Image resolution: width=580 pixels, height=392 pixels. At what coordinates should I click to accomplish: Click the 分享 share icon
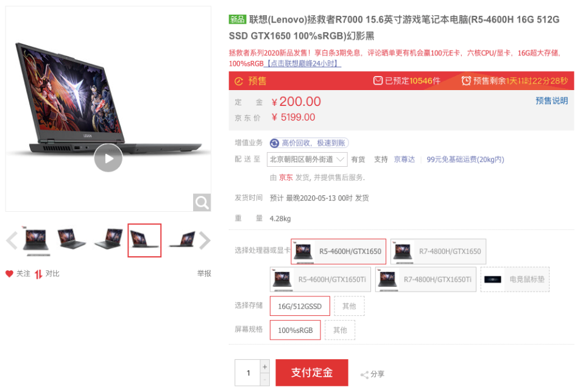[x=364, y=375]
